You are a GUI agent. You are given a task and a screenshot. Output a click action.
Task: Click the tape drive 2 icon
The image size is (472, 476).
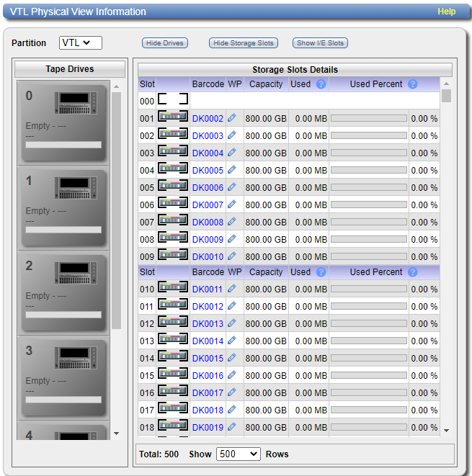pos(76,273)
